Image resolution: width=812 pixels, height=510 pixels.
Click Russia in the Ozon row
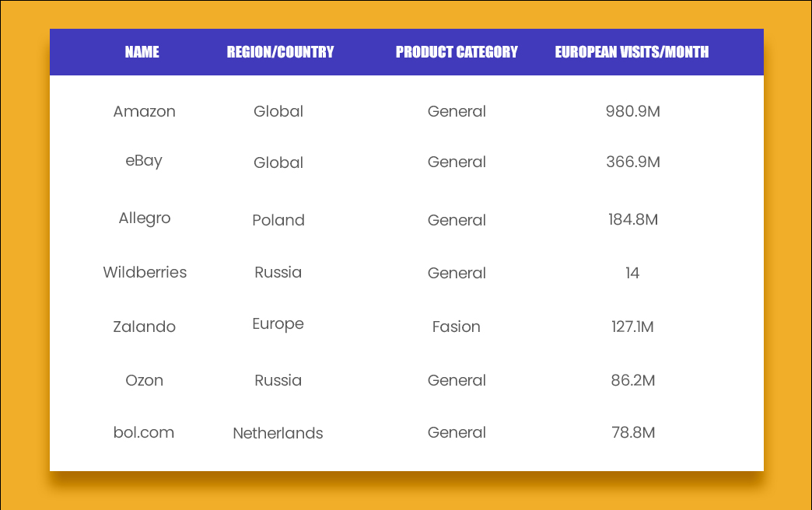pos(278,381)
